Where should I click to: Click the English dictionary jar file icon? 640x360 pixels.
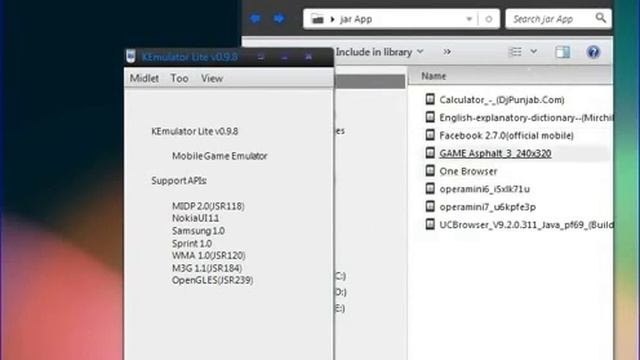tap(430, 117)
